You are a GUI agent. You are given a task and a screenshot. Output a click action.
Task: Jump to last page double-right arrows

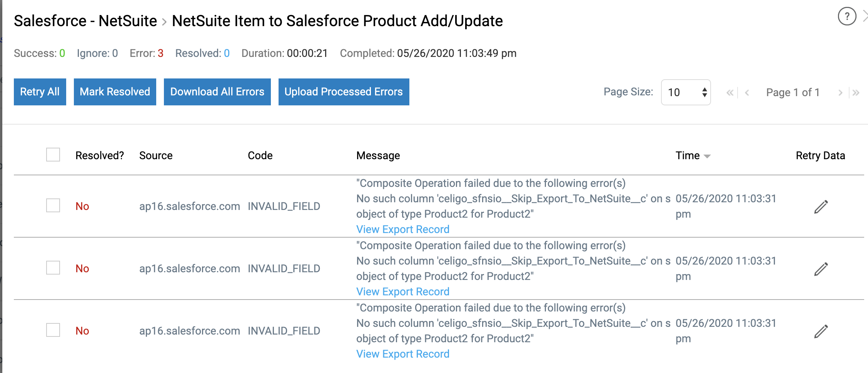(x=856, y=93)
